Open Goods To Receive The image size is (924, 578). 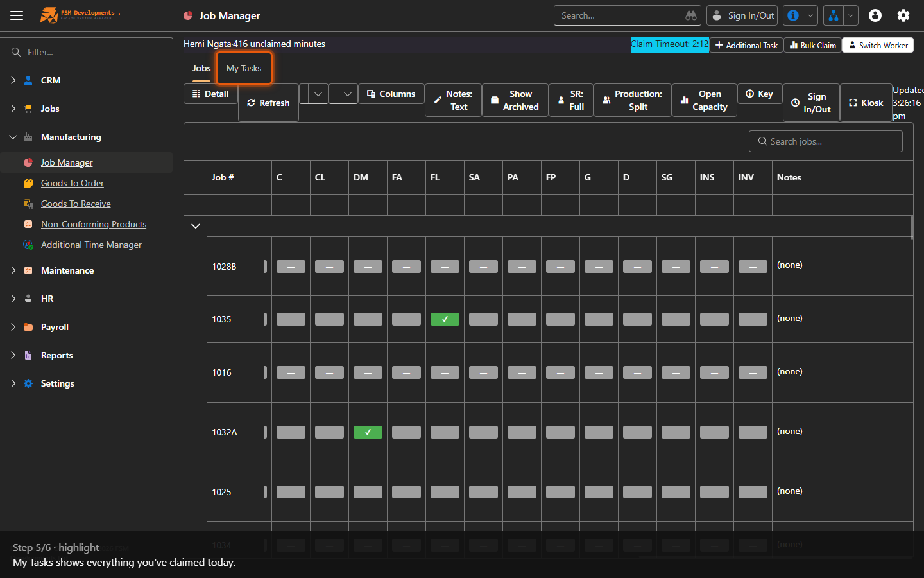[76, 204]
